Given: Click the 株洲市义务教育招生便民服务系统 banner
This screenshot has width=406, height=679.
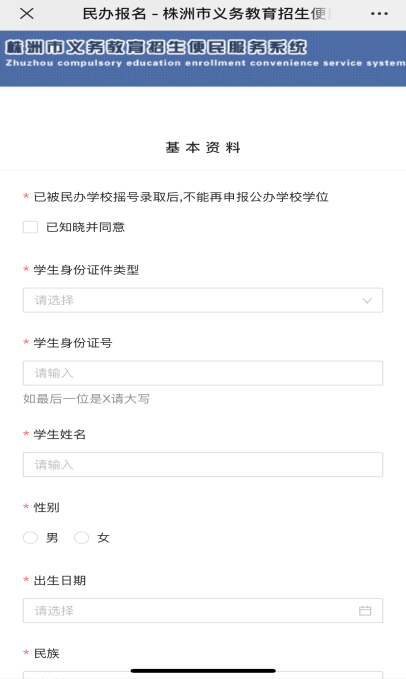Looking at the screenshot, I should coord(203,58).
